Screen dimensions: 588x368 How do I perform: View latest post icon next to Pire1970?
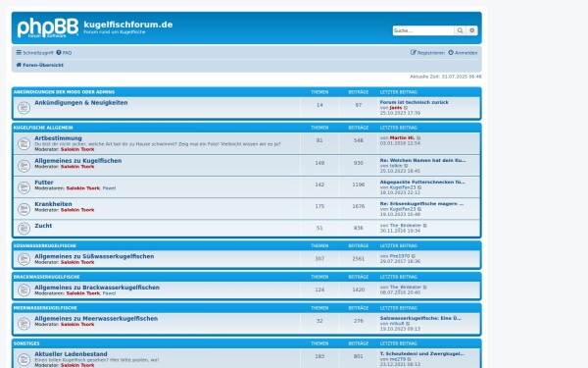point(414,256)
